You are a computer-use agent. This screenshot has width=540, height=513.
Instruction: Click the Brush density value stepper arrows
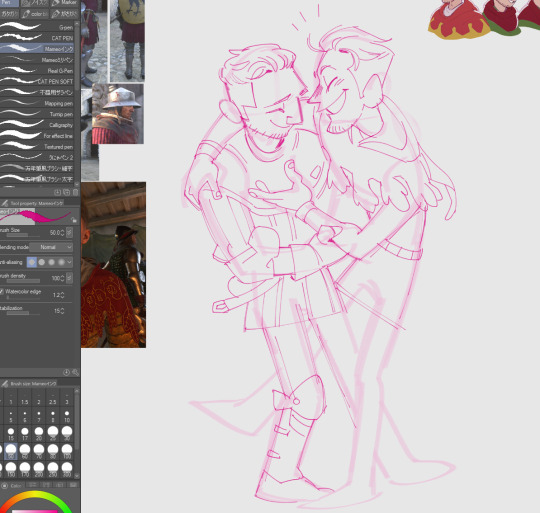62,278
